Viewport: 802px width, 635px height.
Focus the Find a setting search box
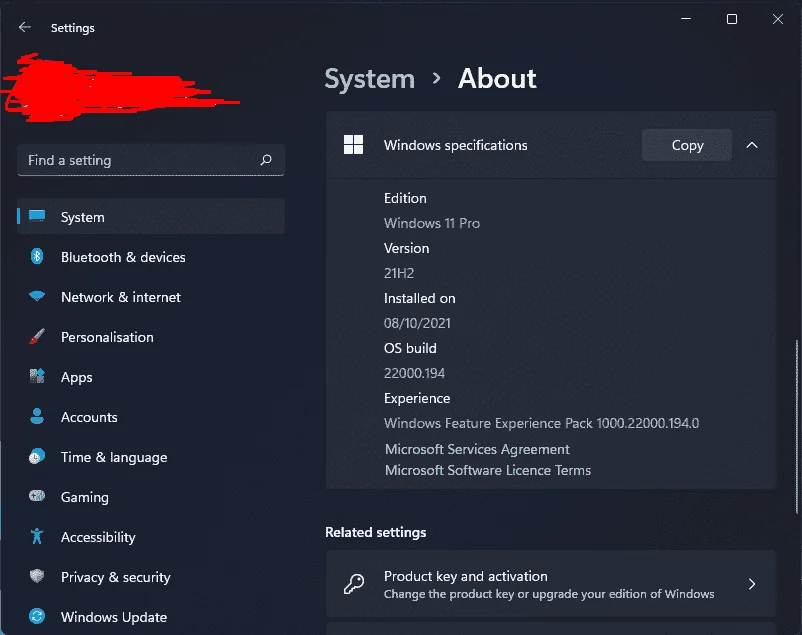(151, 160)
